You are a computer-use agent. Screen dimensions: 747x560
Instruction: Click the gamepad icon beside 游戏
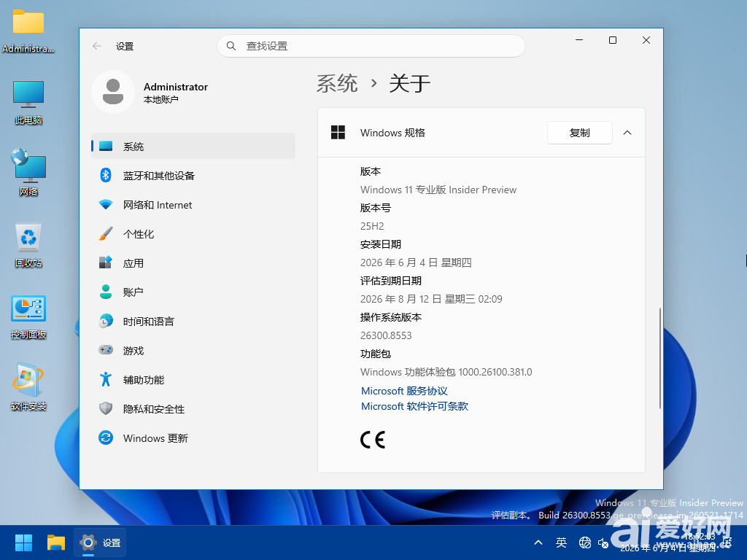pyautogui.click(x=106, y=350)
